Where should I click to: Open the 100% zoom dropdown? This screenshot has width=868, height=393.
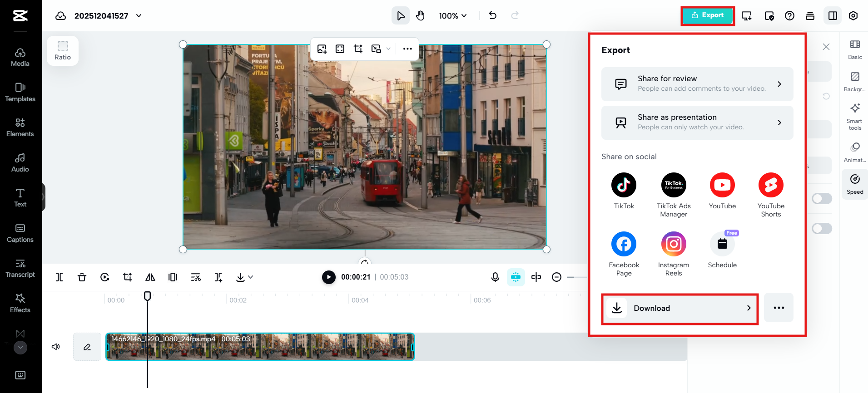[453, 16]
